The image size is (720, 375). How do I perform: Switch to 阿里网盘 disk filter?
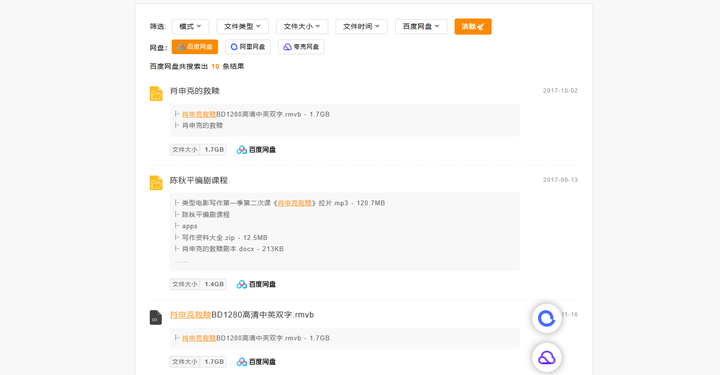[248, 47]
